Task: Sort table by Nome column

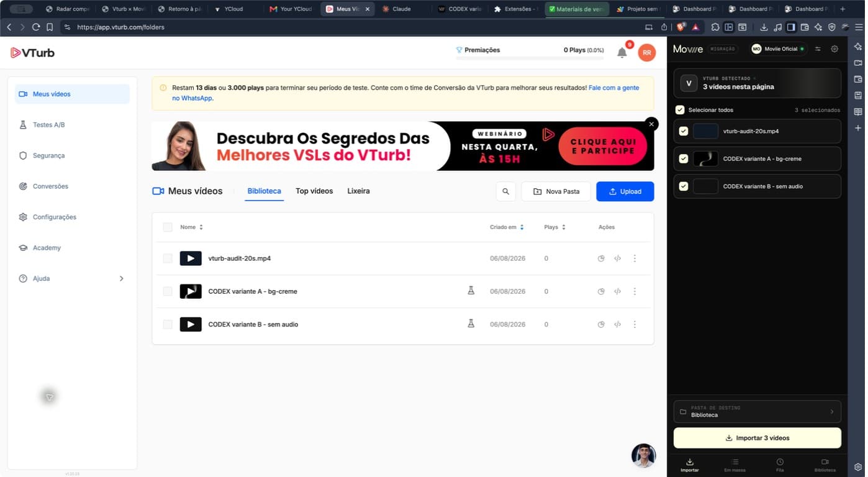Action: pyautogui.click(x=191, y=227)
